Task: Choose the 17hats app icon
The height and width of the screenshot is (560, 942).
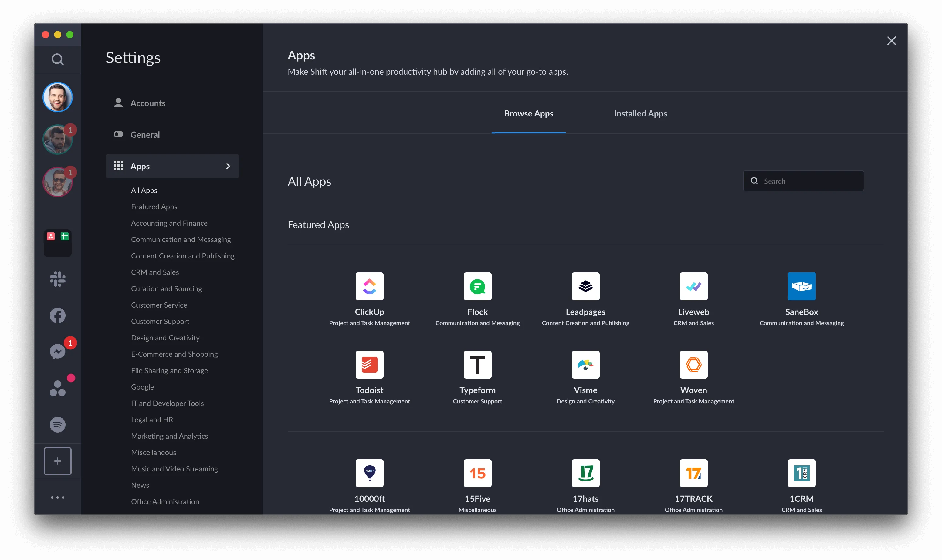Action: 585,473
